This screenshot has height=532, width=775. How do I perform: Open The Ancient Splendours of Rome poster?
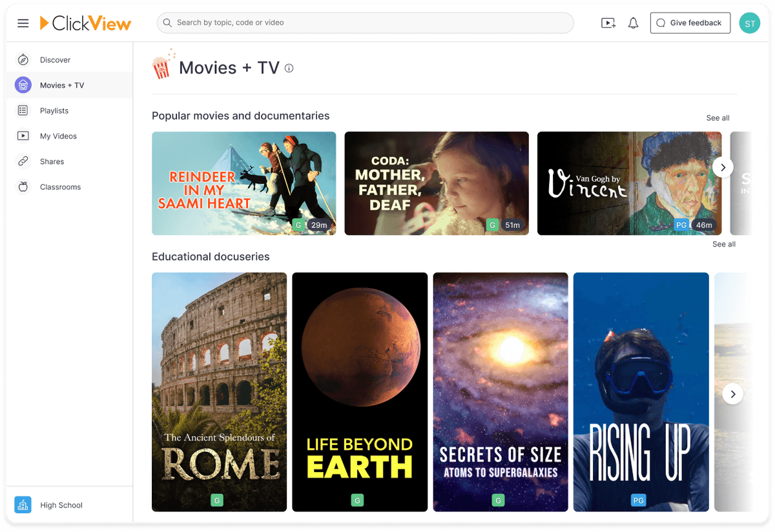pyautogui.click(x=219, y=392)
